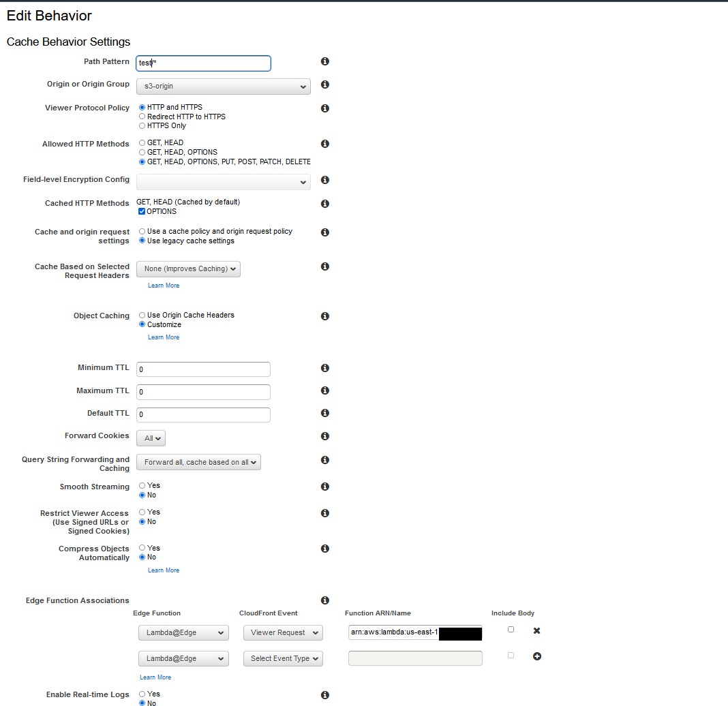Viewport: 728px width, 706px height.
Task: Open the Query String Forwarding and Caching dropdown
Action: [x=198, y=461]
